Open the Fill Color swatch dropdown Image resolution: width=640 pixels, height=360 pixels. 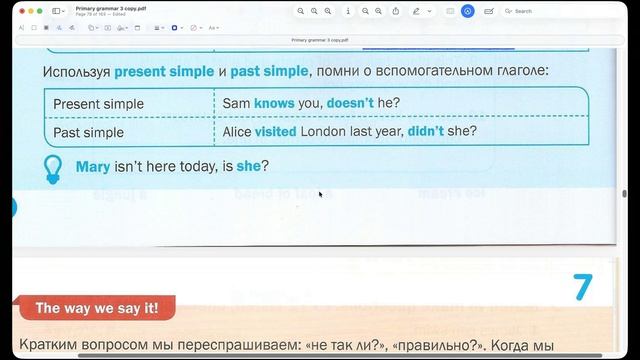tap(195, 28)
